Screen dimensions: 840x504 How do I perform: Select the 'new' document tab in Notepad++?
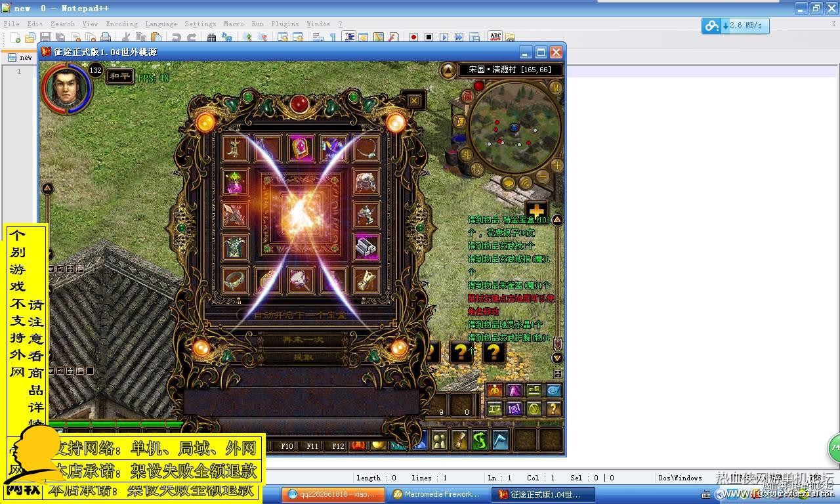click(20, 57)
